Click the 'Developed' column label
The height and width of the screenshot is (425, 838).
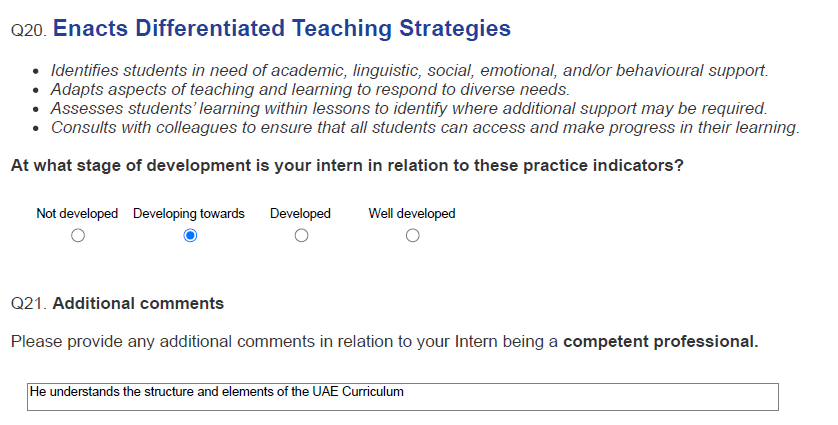pos(300,213)
